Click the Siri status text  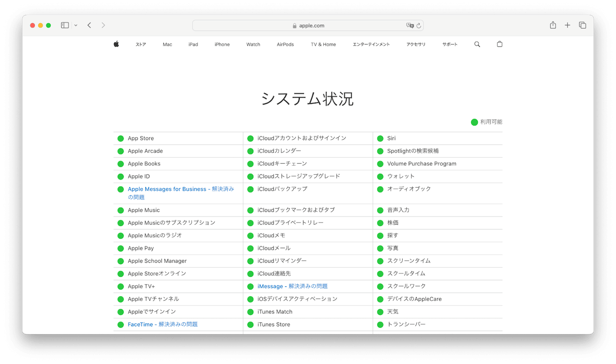pyautogui.click(x=391, y=138)
